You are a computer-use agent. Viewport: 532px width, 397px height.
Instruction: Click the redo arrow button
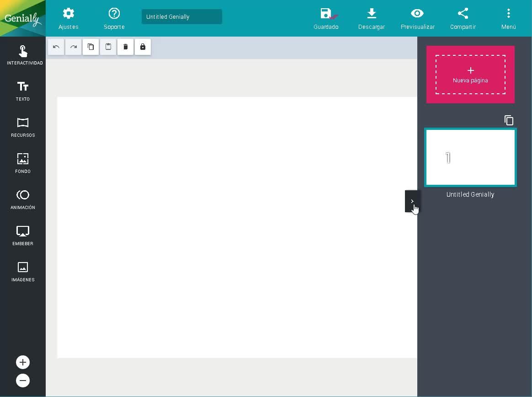point(73,47)
